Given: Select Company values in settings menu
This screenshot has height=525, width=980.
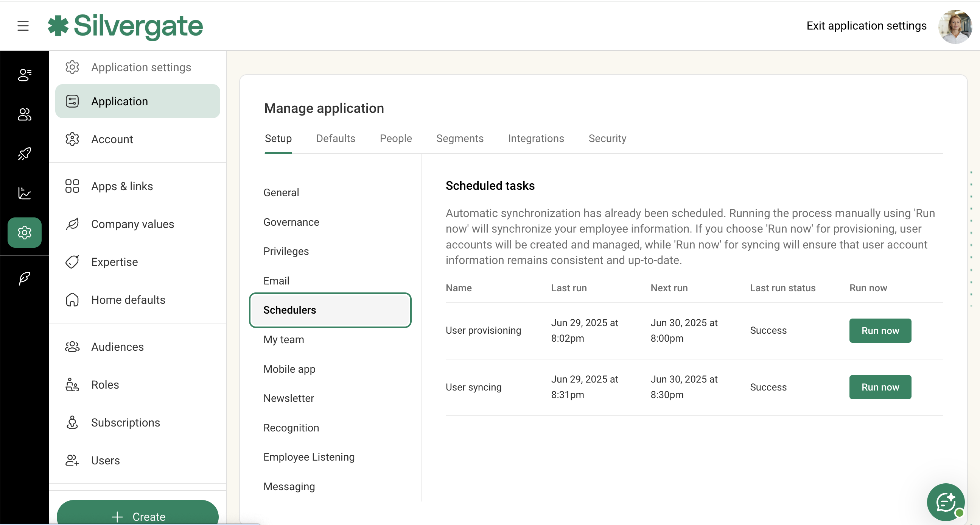Looking at the screenshot, I should [132, 224].
